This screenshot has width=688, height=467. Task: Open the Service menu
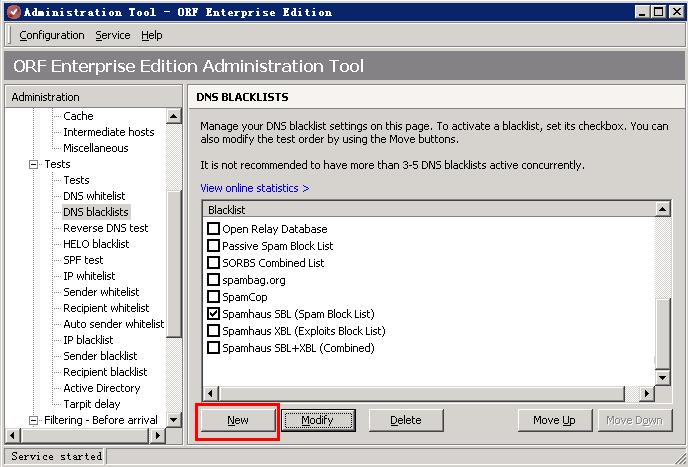112,35
